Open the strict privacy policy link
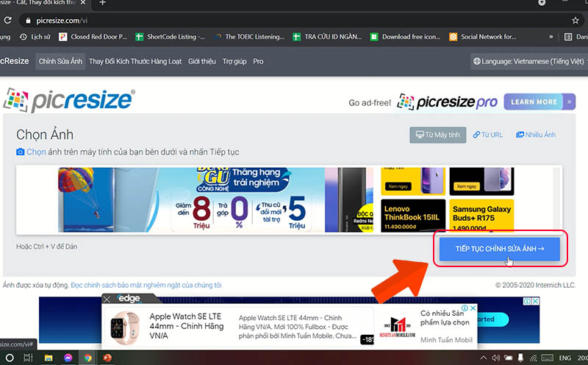The height and width of the screenshot is (365, 588). coord(146,285)
